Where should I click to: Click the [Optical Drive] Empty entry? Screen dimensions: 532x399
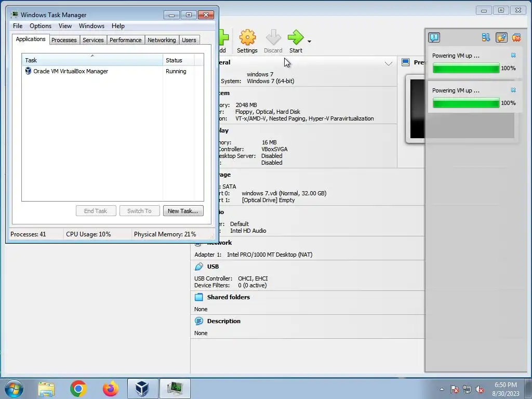click(x=269, y=200)
